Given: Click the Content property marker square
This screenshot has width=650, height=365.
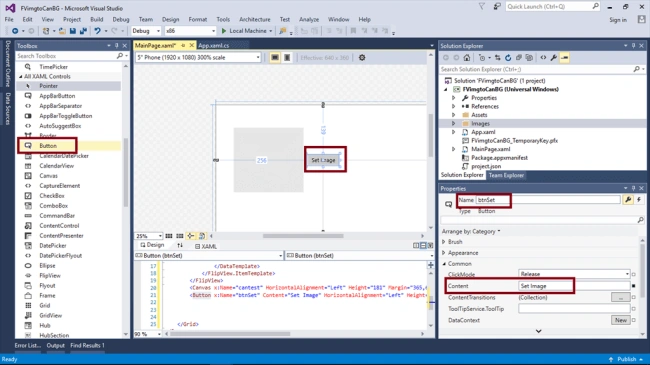Looking at the screenshot, I should [x=633, y=286].
